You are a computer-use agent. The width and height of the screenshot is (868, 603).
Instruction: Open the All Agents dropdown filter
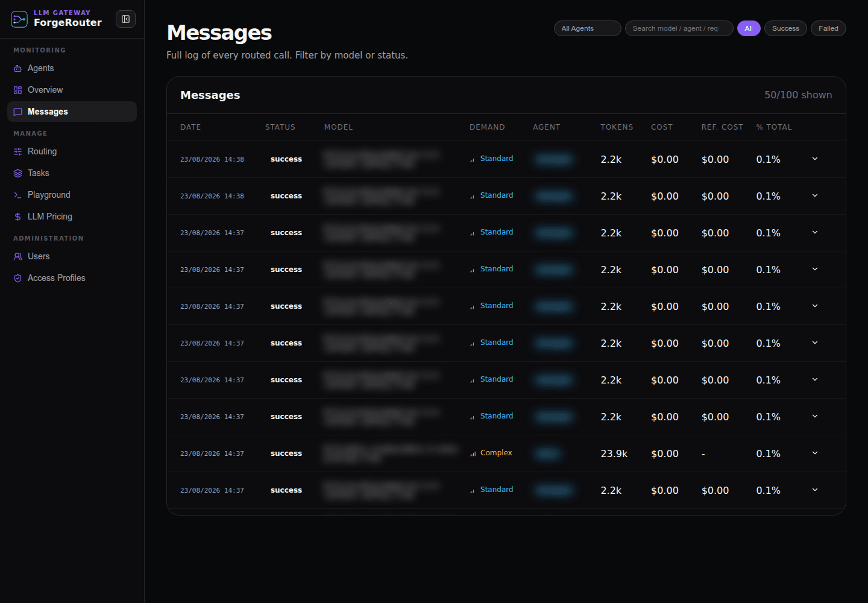pos(587,28)
